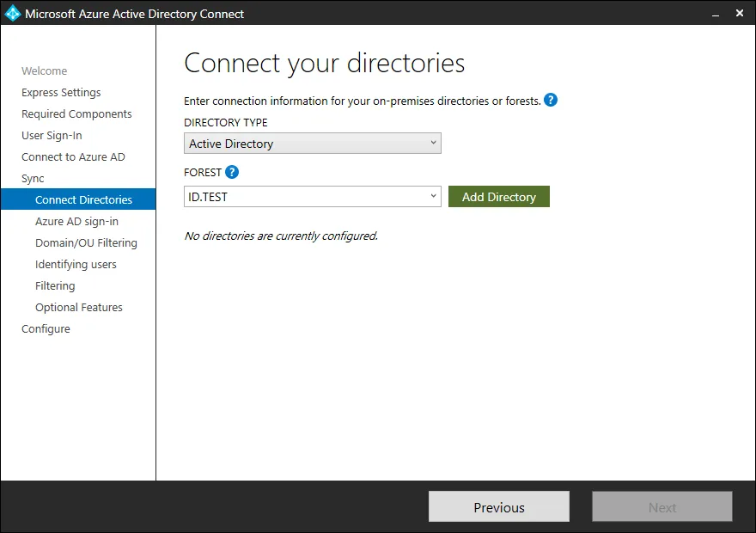Select Optional Features in sidebar
756x533 pixels.
click(78, 308)
